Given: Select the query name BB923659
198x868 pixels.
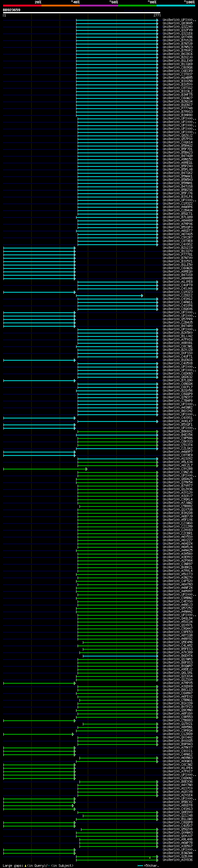Looking at the screenshot, I should tap(11, 10).
